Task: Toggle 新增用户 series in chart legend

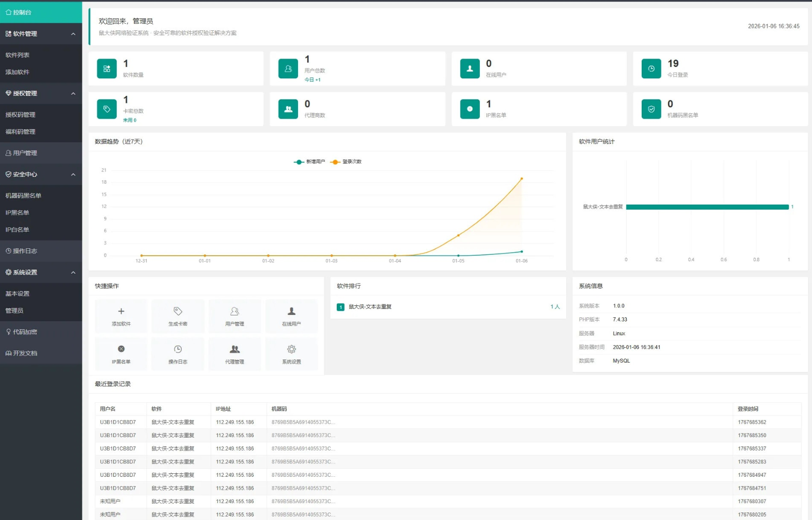Action: pos(310,162)
